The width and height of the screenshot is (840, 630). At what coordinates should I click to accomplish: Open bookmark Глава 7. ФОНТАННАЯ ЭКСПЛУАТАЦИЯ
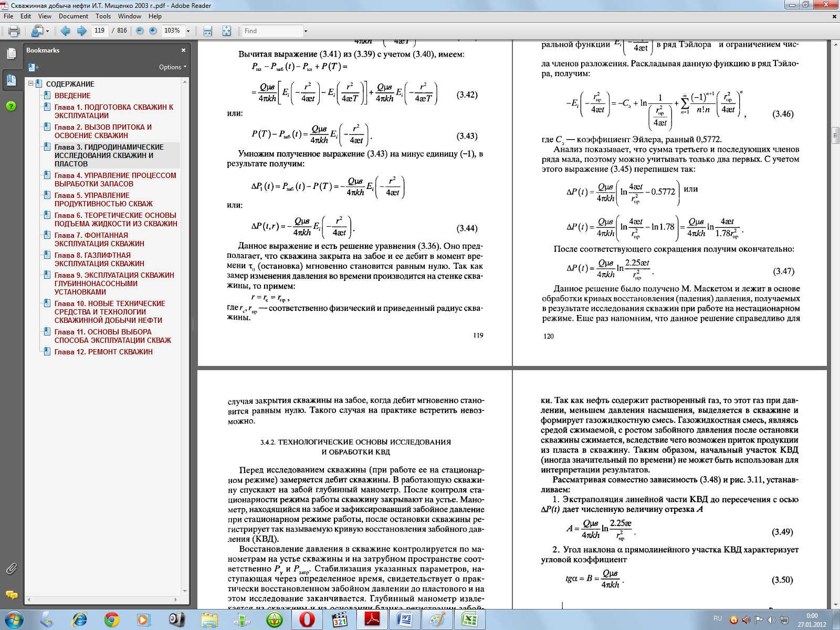coord(99,239)
